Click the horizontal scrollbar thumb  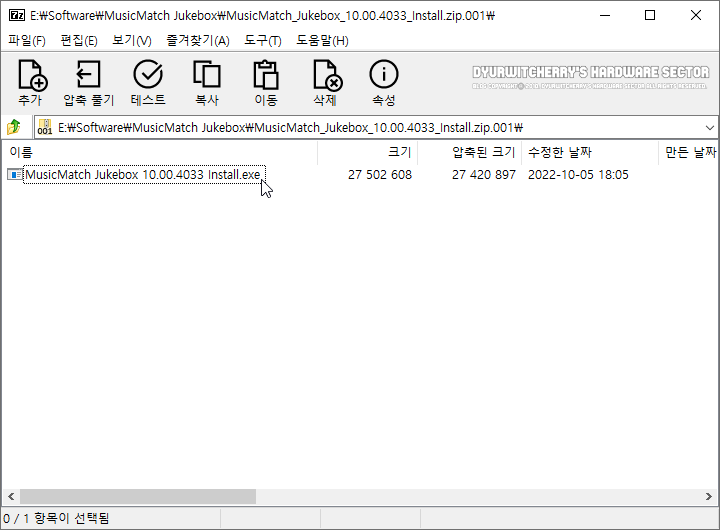[x=138, y=496]
